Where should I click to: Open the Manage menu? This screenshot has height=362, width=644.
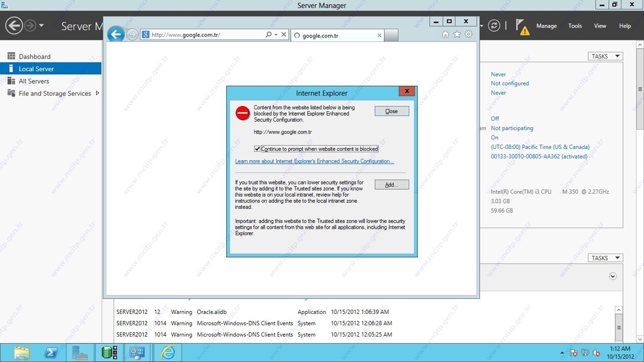coord(547,26)
